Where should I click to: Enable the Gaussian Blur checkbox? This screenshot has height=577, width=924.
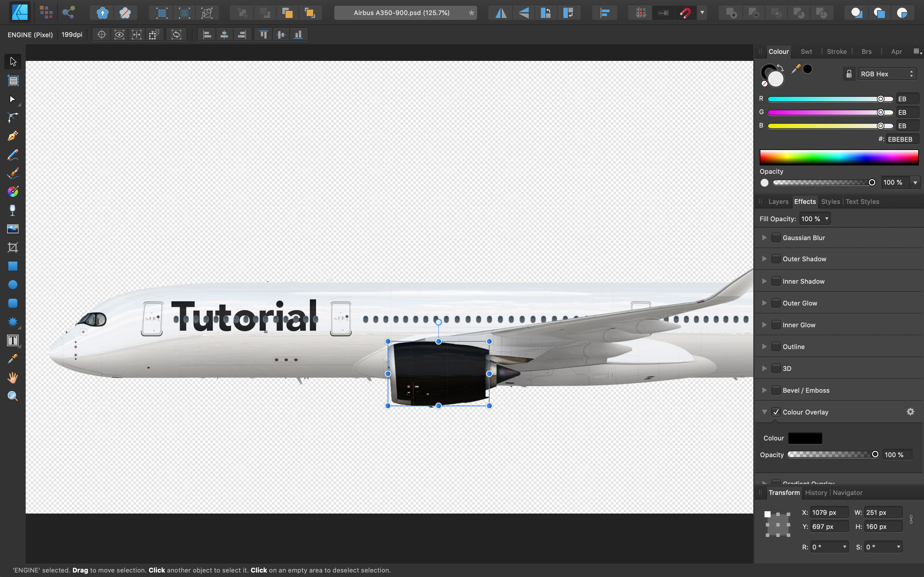(x=775, y=238)
